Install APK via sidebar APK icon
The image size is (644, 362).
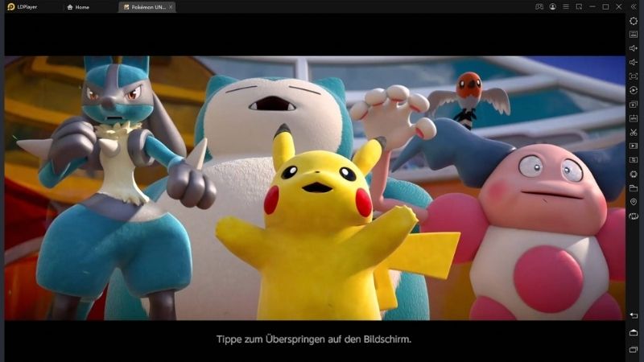pyautogui.click(x=634, y=118)
